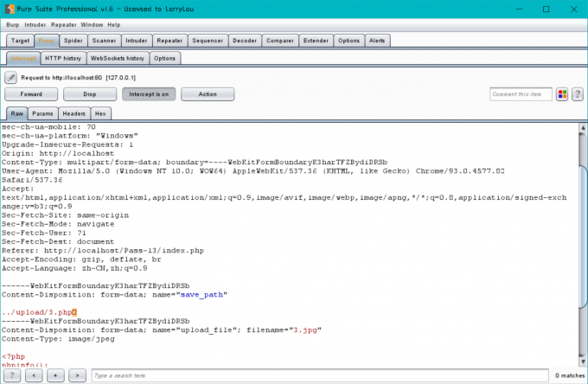
Task: Click the search term input field
Action: (320, 375)
